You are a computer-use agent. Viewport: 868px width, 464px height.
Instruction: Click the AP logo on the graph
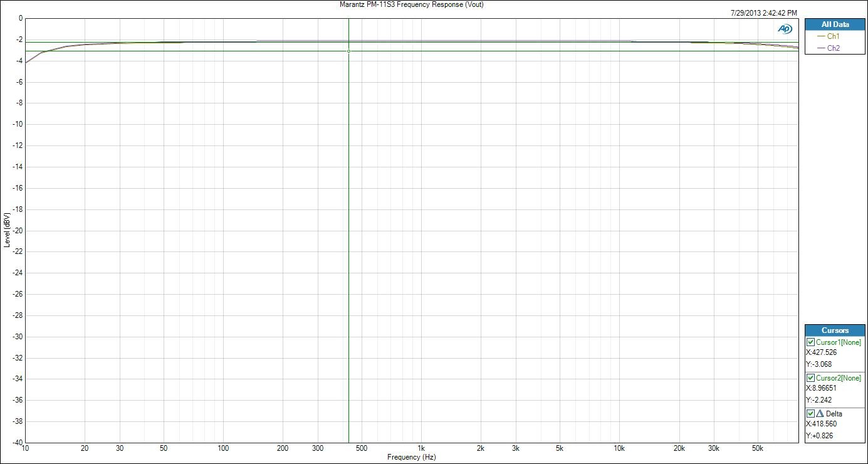click(x=785, y=29)
